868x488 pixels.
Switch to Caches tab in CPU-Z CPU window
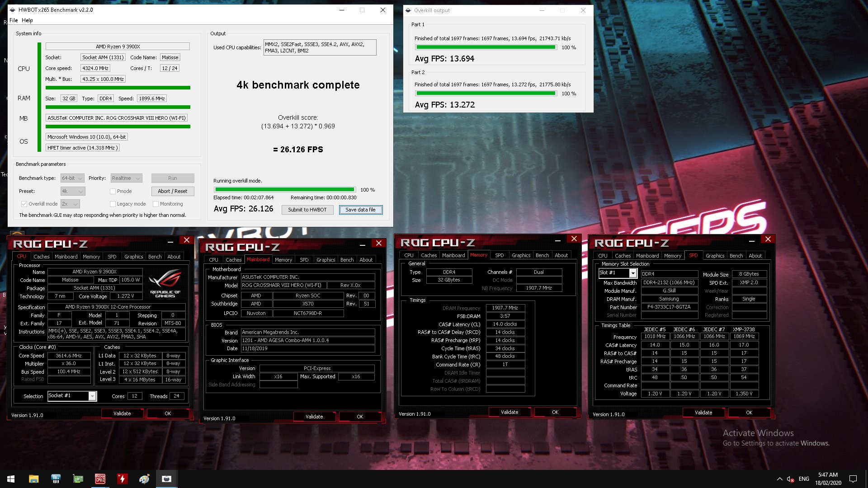pyautogui.click(x=41, y=257)
